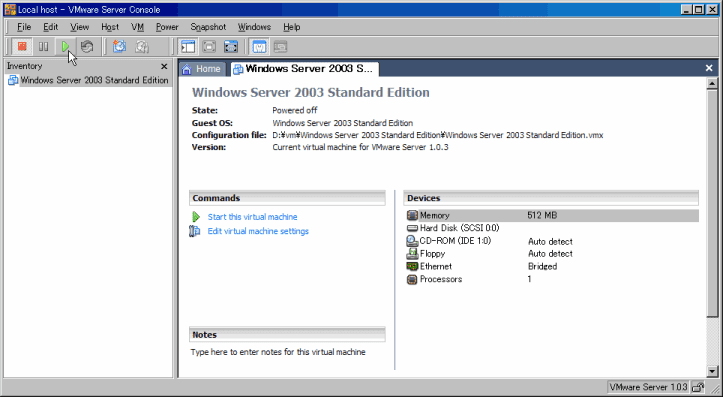This screenshot has height=397, width=723.
Task: Open the Power menu
Action: (167, 27)
